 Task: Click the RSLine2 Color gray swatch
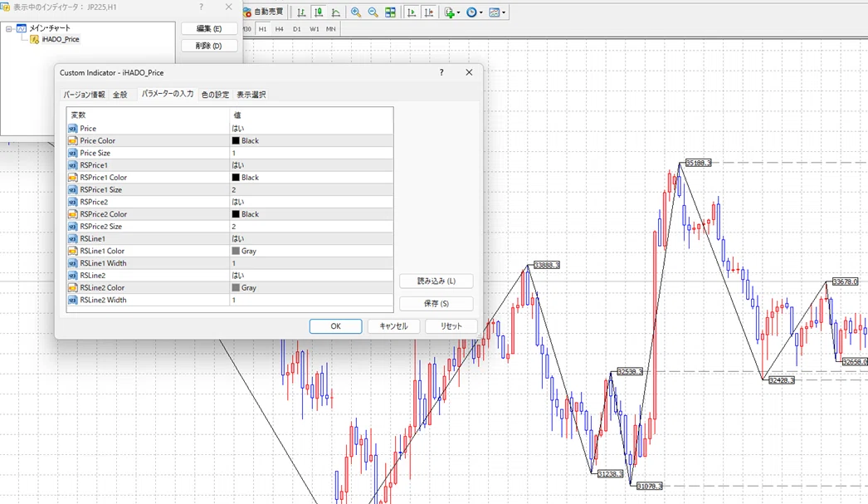(x=236, y=287)
